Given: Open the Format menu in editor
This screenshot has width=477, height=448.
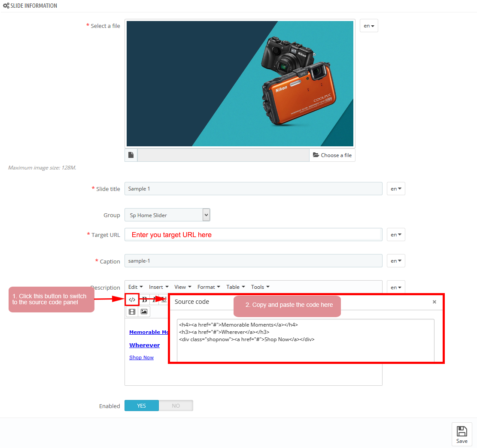Looking at the screenshot, I should point(209,287).
